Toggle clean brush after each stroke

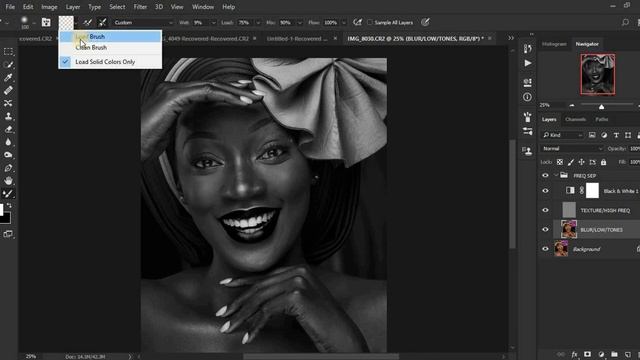coord(102,22)
